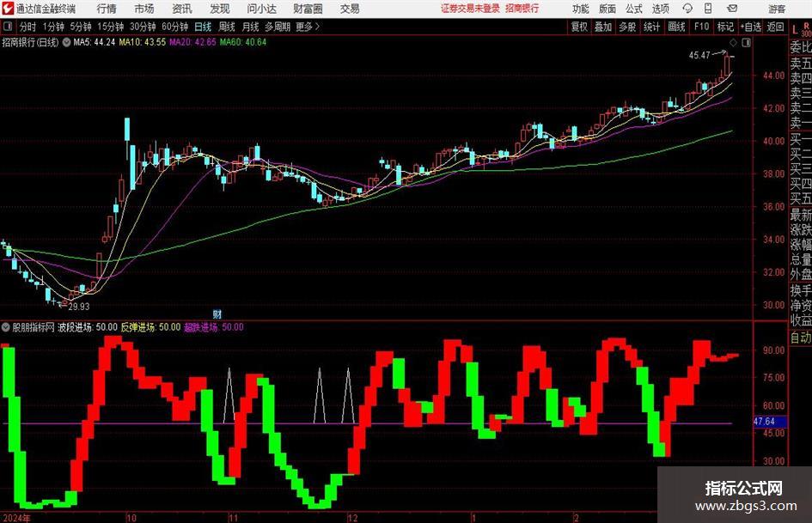
Task: Switch to the 月线 monthly tab
Action: click(250, 27)
